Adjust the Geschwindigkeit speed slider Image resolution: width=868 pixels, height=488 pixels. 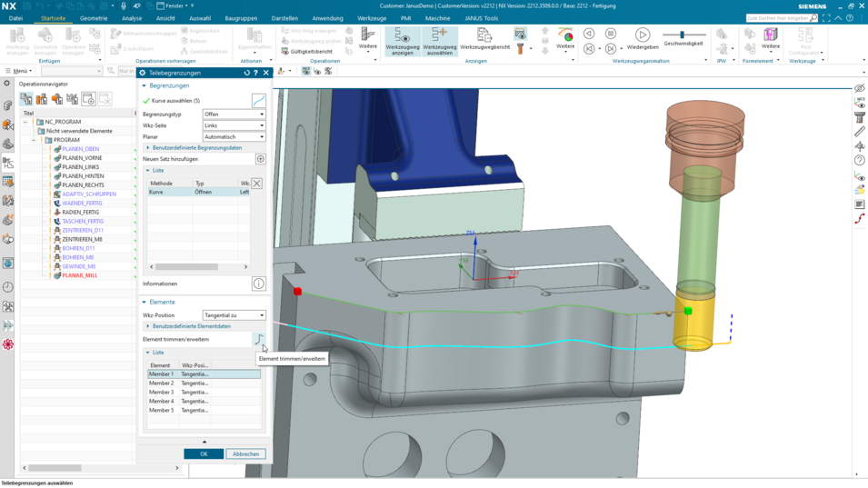click(682, 35)
